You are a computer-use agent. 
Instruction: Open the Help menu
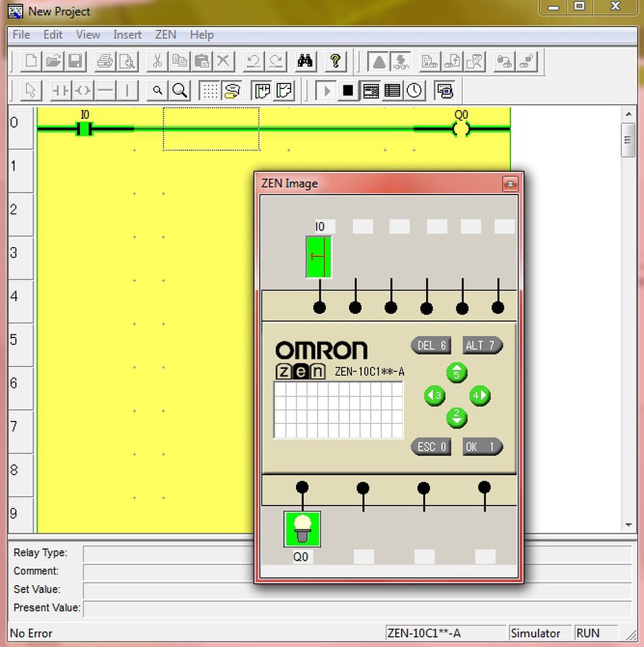(x=201, y=35)
